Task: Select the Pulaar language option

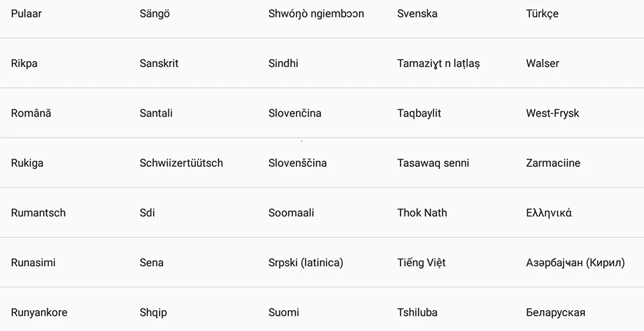Action: (26, 13)
